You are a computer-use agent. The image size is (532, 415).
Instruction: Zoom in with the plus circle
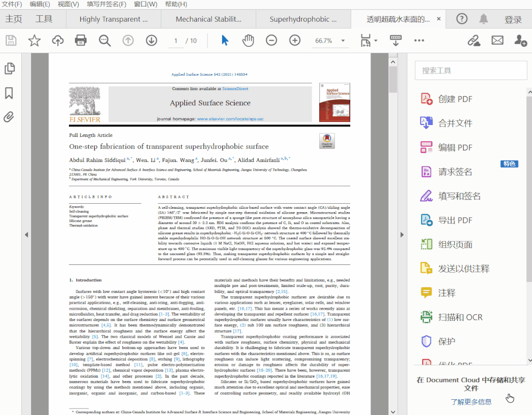pyautogui.click(x=295, y=40)
